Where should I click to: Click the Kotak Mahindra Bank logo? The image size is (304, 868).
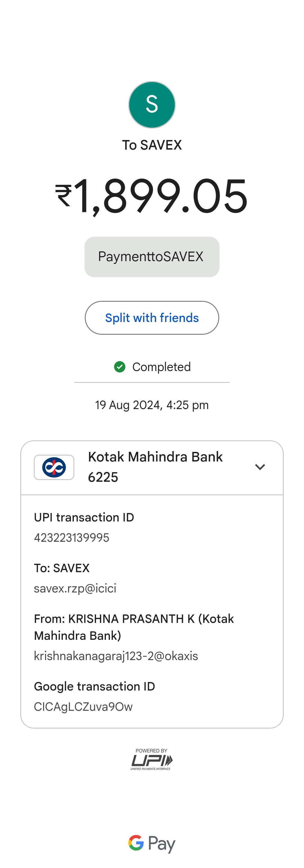[54, 467]
